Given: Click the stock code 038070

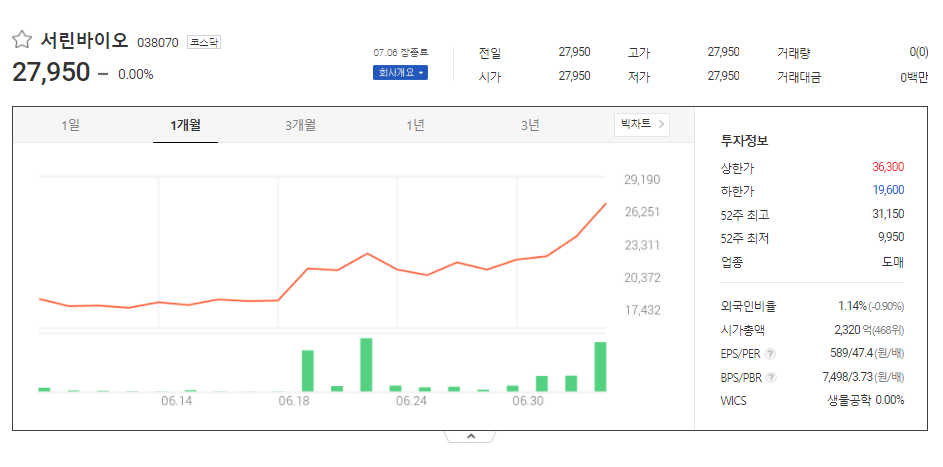Looking at the screenshot, I should click(158, 43).
